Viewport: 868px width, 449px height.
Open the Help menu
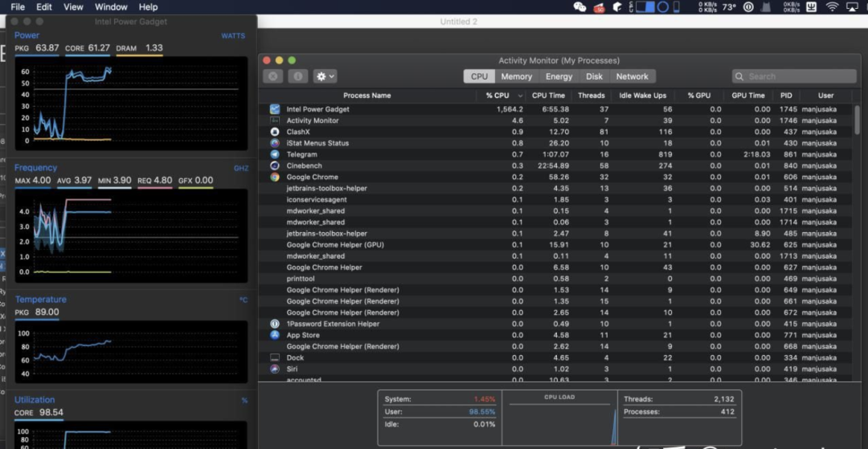[149, 7]
